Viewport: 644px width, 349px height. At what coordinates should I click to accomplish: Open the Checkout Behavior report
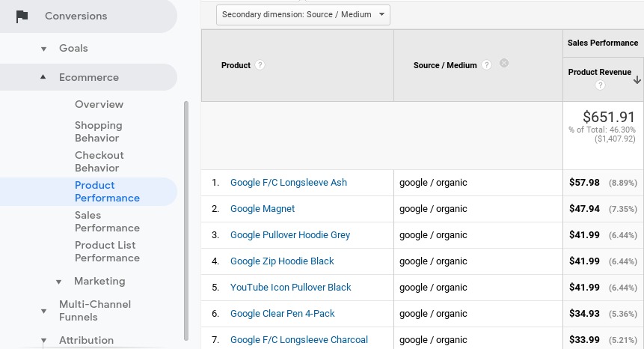[99, 162]
